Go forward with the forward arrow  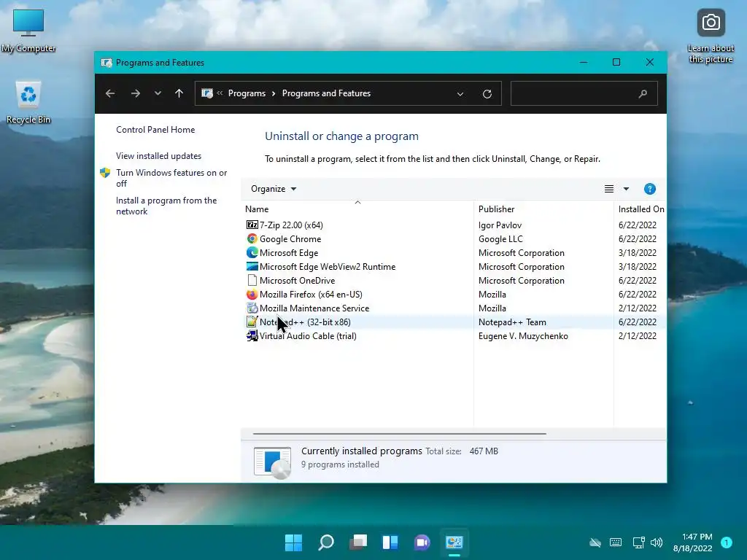click(135, 93)
